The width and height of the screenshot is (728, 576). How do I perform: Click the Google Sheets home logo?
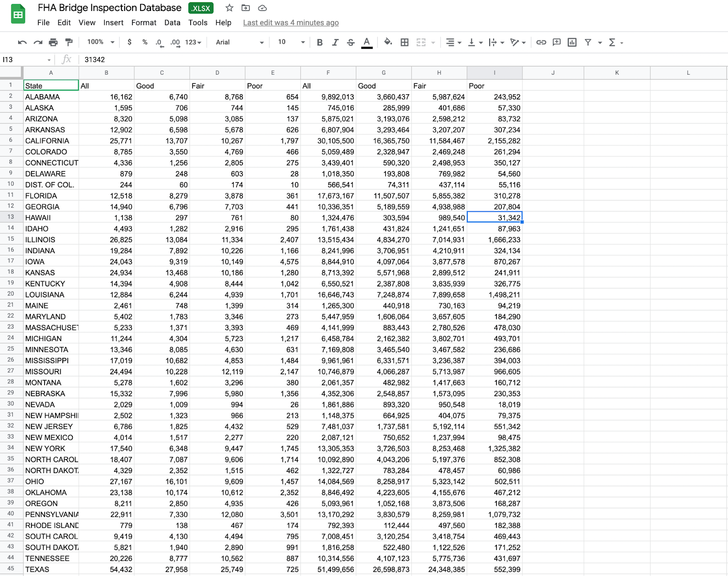18,14
